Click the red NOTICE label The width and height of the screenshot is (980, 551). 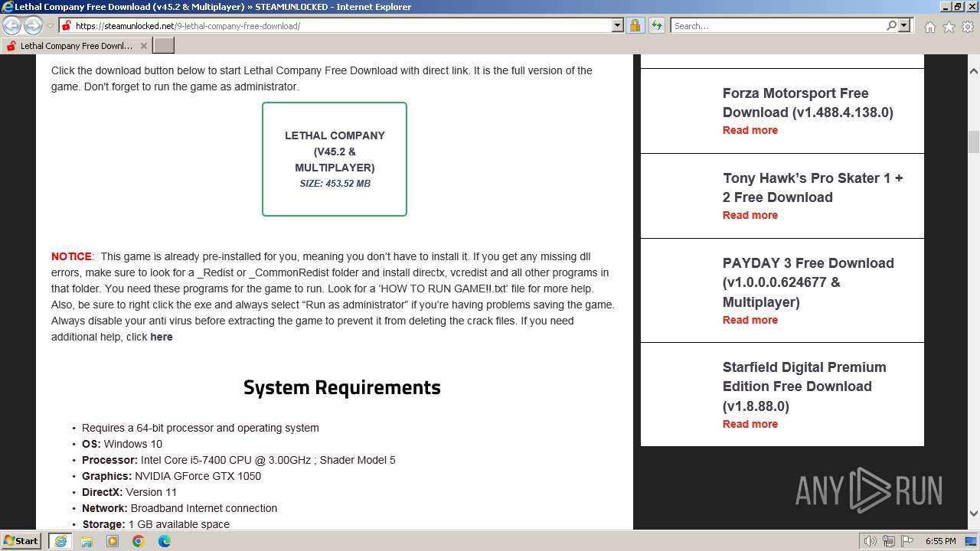click(x=71, y=256)
